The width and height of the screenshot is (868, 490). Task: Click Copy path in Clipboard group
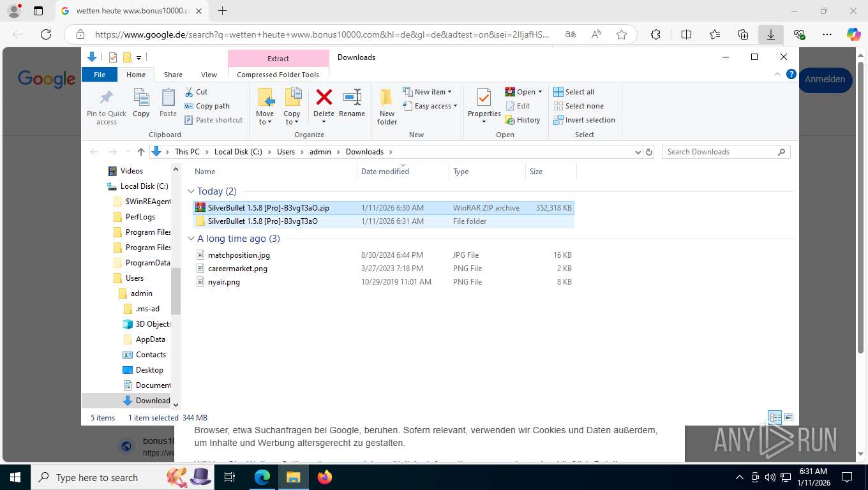(207, 106)
